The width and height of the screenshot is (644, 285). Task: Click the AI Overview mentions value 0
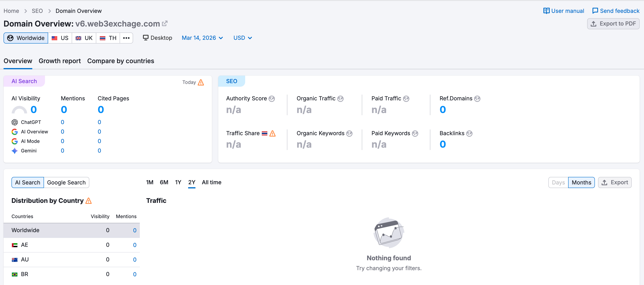click(x=63, y=132)
